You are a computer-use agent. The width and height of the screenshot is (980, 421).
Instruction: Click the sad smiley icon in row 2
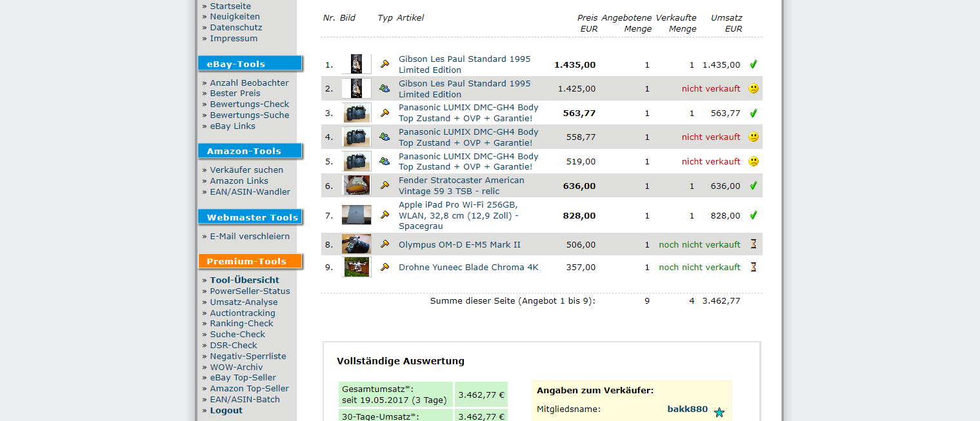coord(754,88)
